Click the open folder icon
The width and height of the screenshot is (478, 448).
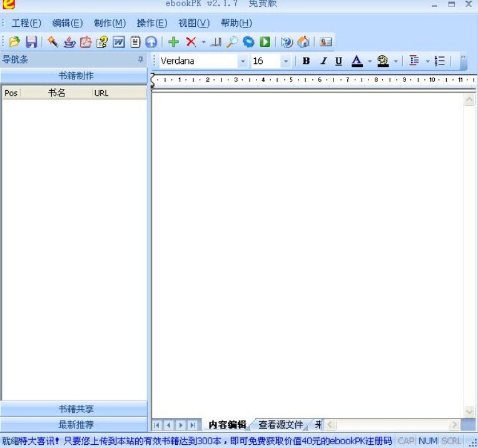(x=14, y=42)
